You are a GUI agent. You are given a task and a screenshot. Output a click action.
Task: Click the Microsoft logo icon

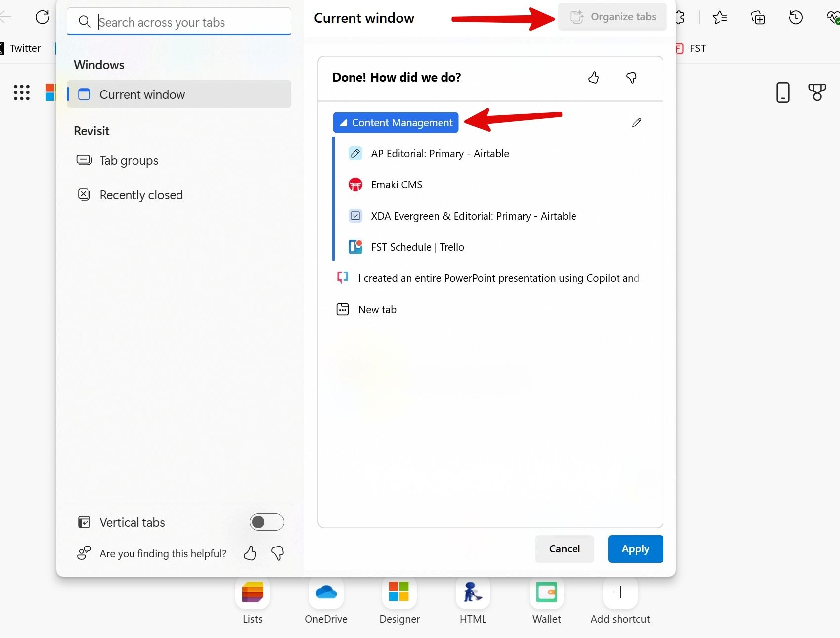(x=50, y=92)
